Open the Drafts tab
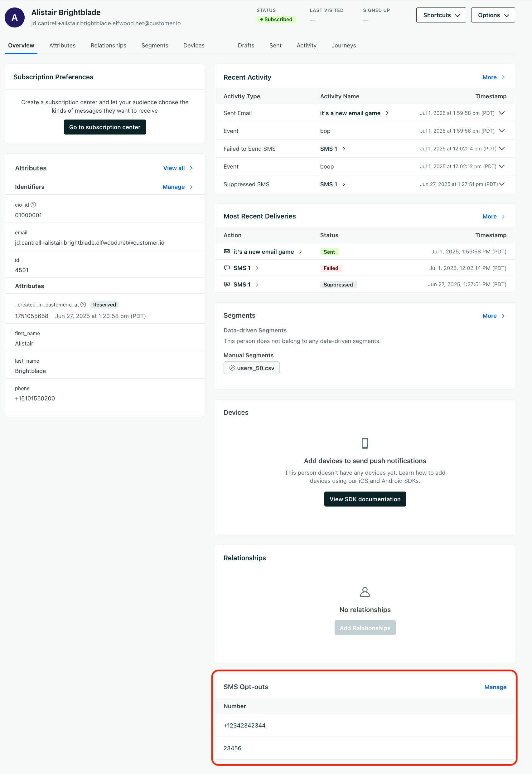 pos(246,45)
